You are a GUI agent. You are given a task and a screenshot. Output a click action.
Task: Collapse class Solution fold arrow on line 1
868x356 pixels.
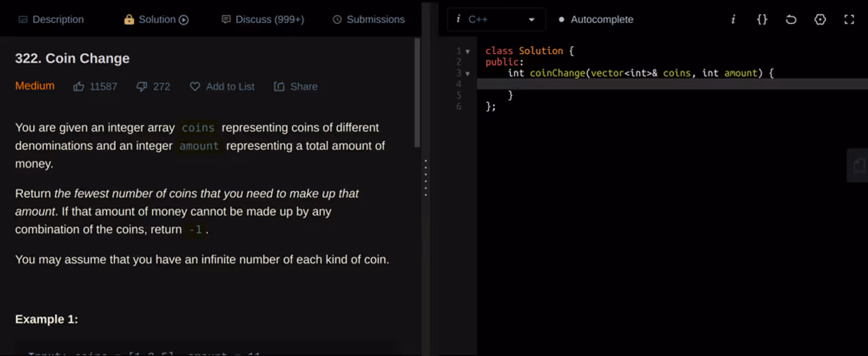[x=467, y=52]
